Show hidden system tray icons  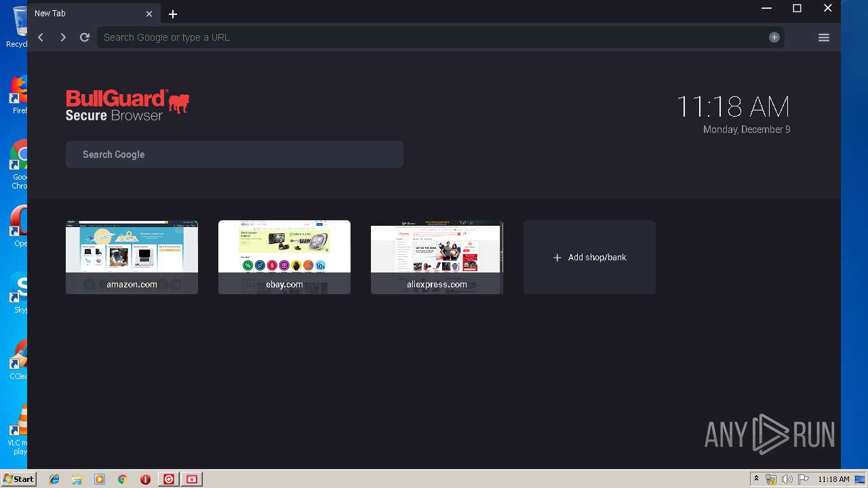[x=756, y=479]
